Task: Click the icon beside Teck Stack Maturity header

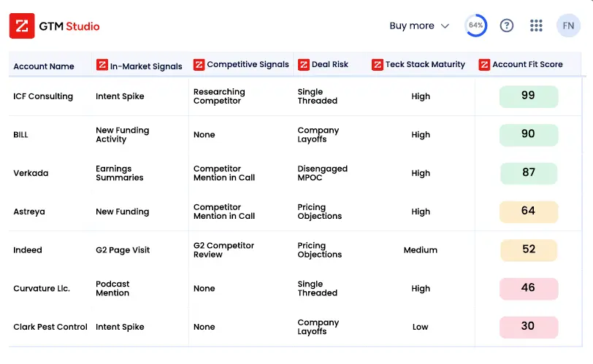Action: [x=377, y=65]
